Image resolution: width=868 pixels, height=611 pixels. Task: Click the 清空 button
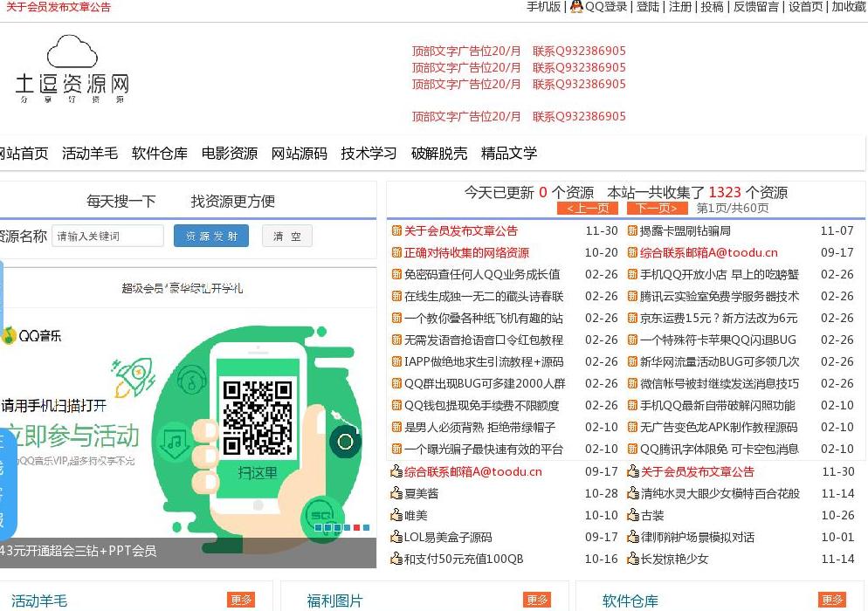pyautogui.click(x=286, y=237)
